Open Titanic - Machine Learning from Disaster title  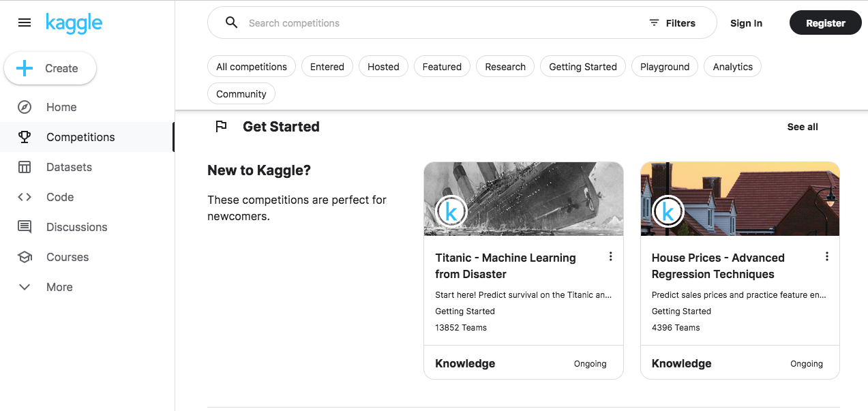505,266
